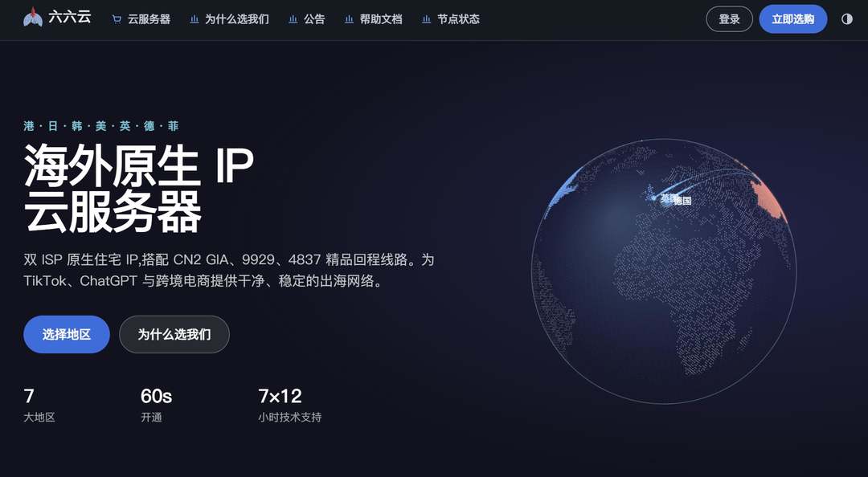868x477 pixels.
Task: Open the 帮助文档 navigation item
Action: click(381, 19)
